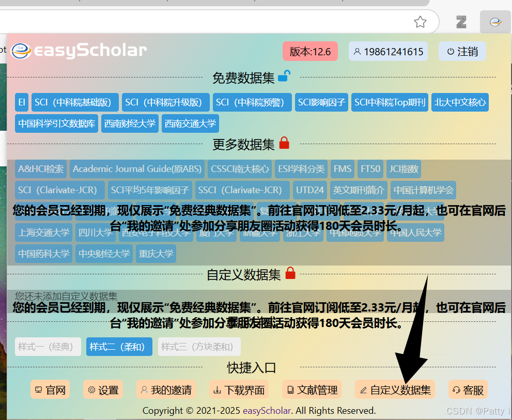Image resolution: width=512 pixels, height=420 pixels.
Task: Toggle the 中国科学引文数据库 dataset tag
Action: (x=56, y=123)
